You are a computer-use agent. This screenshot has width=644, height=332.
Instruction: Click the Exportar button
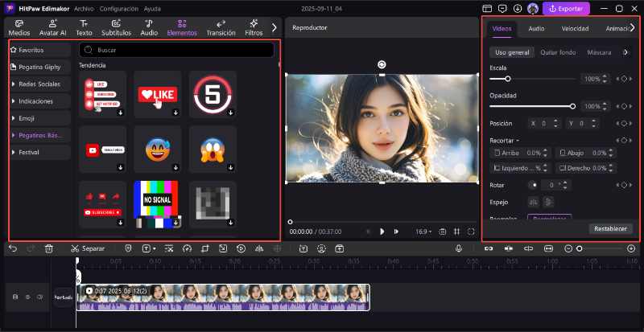[x=566, y=9]
